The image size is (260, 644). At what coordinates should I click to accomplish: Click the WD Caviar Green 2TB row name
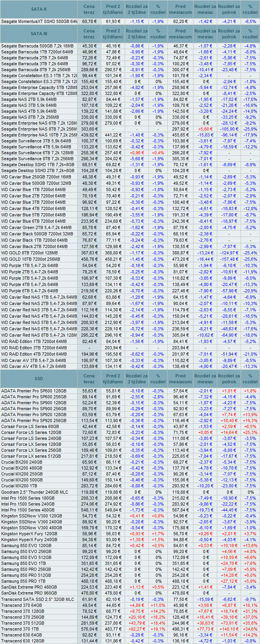coord(36,227)
